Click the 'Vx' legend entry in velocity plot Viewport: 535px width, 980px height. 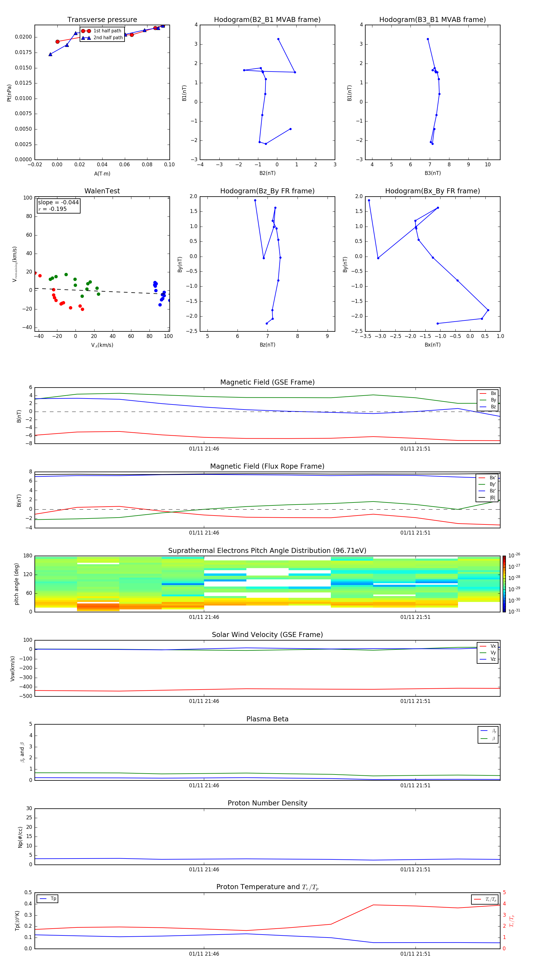click(488, 646)
